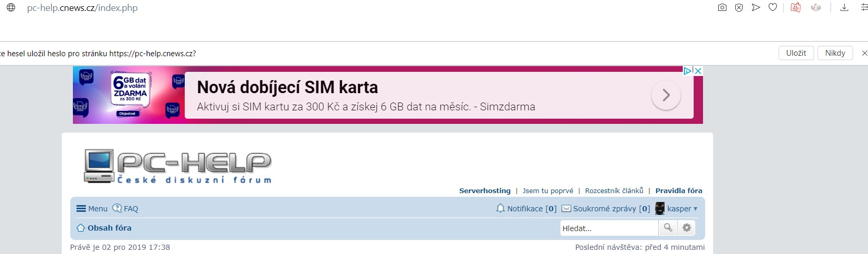This screenshot has height=254, width=868.
Task: Click the heart bookmark icon
Action: (773, 7)
